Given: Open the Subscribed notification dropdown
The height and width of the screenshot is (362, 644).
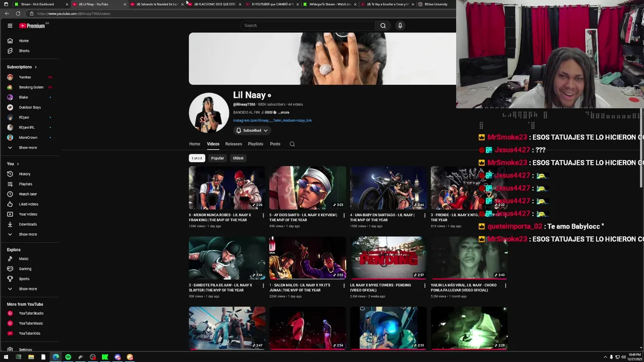Looking at the screenshot, I should (x=252, y=131).
